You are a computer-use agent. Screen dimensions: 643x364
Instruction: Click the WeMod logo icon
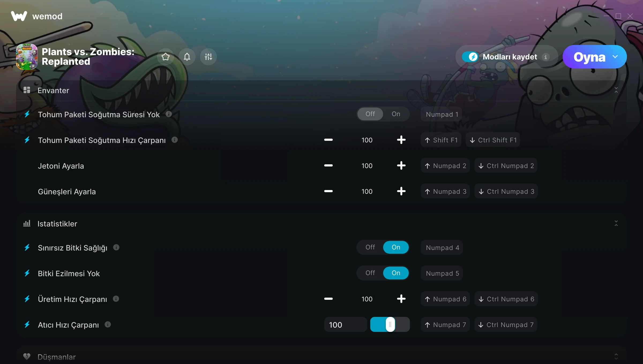[19, 16]
